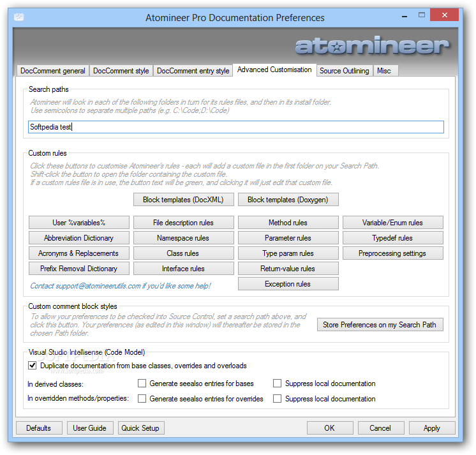The image size is (476, 455).
Task: Click the Parameter rules button
Action: (288, 238)
